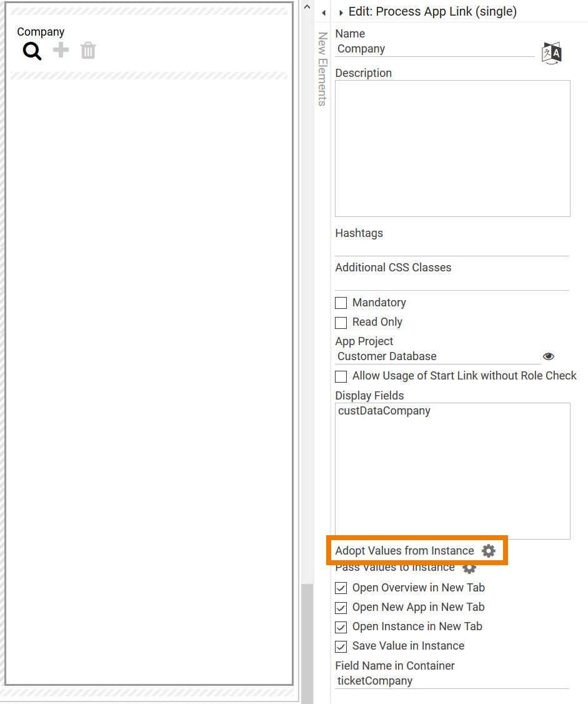Click into the Description text area
Image resolution: width=588 pixels, height=704 pixels.
(x=452, y=148)
